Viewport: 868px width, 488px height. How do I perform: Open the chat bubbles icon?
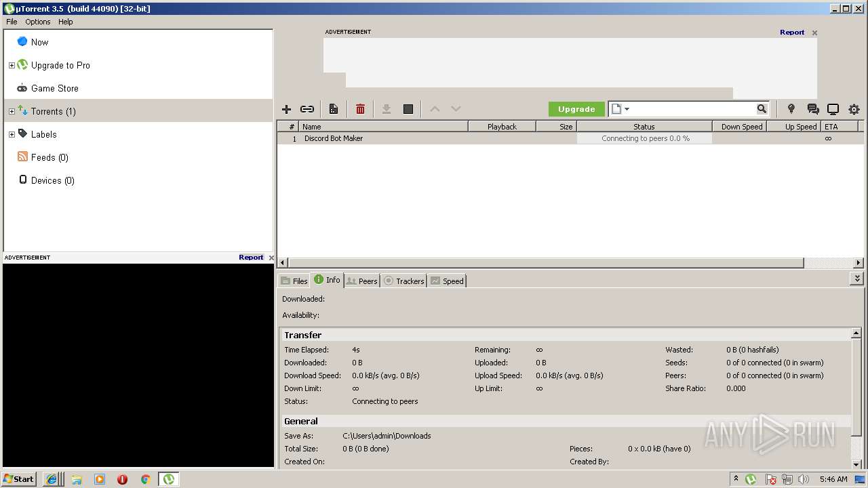coord(812,109)
